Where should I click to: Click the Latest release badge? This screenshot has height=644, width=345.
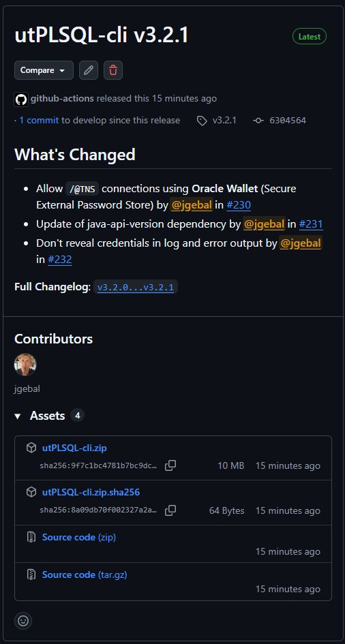[x=310, y=37]
